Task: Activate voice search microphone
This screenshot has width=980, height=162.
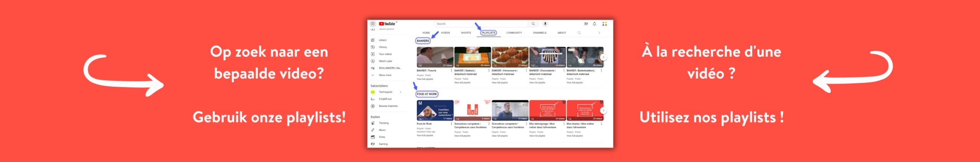Action: coord(545,24)
